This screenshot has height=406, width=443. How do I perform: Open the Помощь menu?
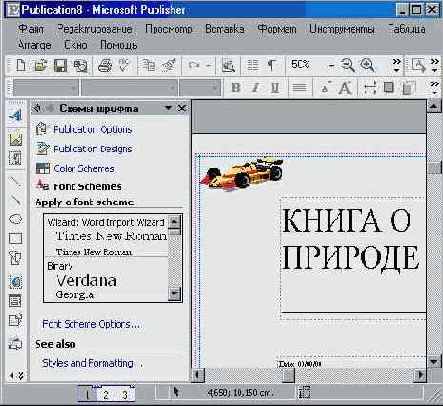click(x=119, y=45)
